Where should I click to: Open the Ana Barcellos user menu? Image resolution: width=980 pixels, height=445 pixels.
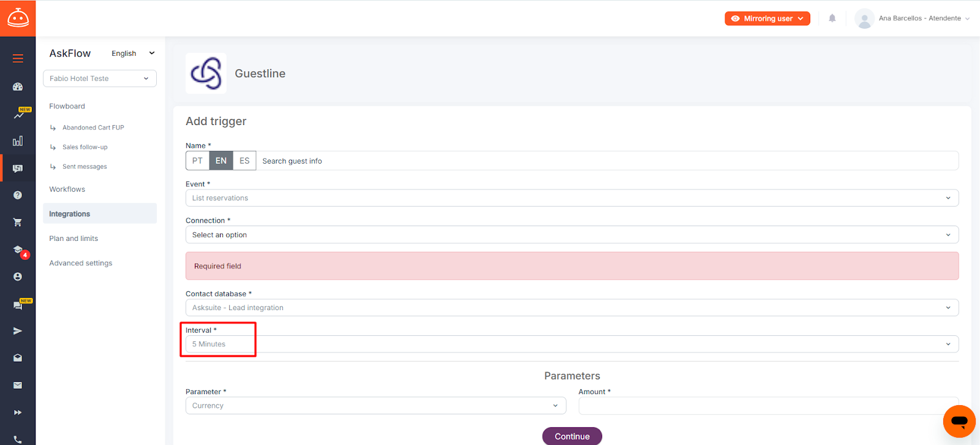[x=924, y=18]
